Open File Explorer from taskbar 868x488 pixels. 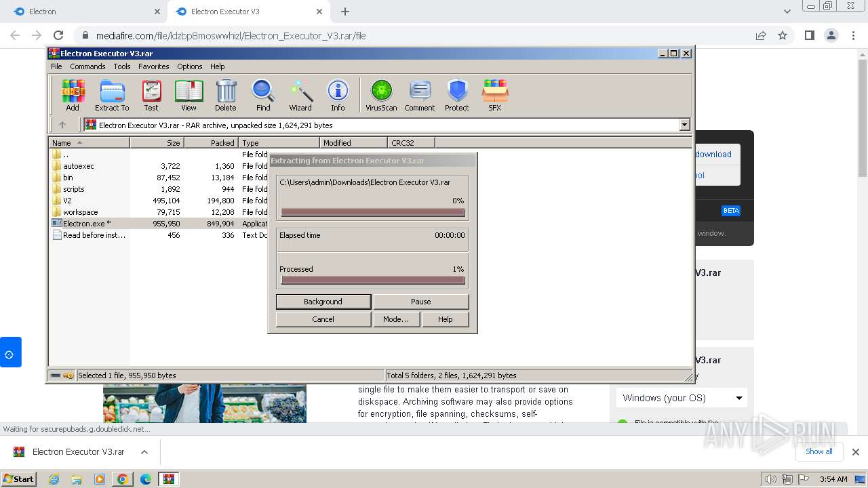pyautogui.click(x=77, y=479)
